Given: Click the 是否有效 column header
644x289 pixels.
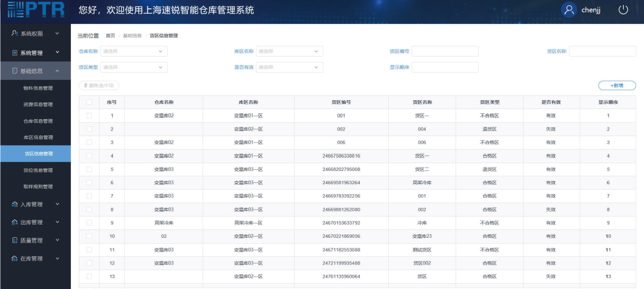Looking at the screenshot, I should (551, 102).
